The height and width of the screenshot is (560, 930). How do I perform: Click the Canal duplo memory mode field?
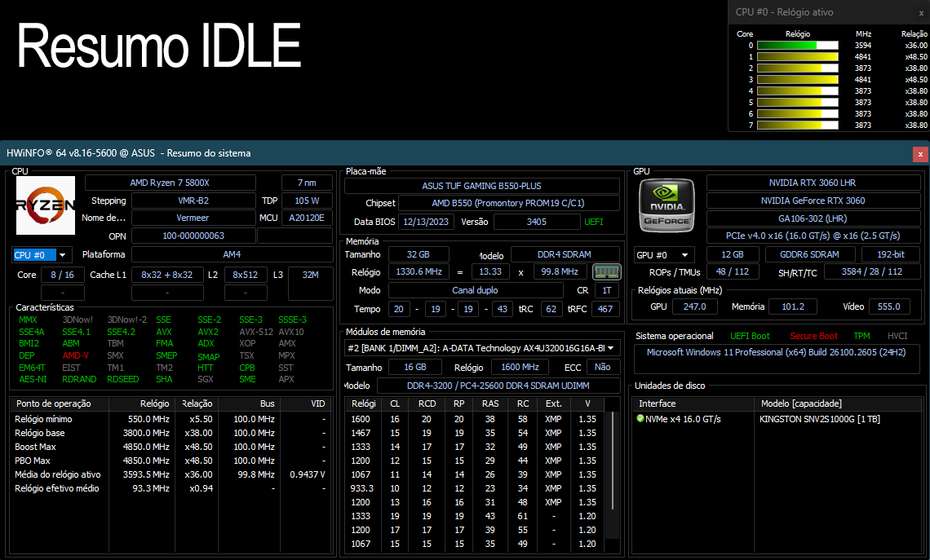point(475,290)
